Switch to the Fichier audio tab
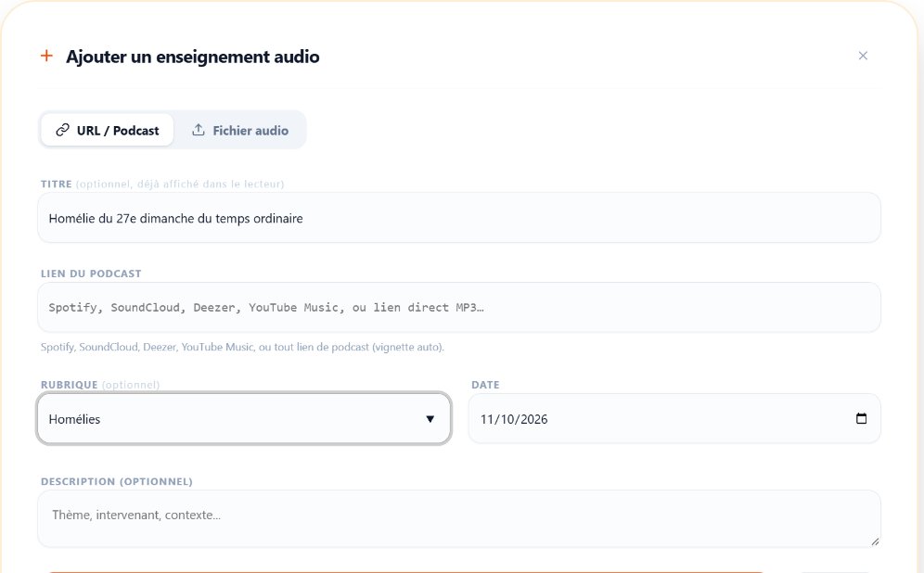Viewport: 924px width, 573px height. (240, 130)
